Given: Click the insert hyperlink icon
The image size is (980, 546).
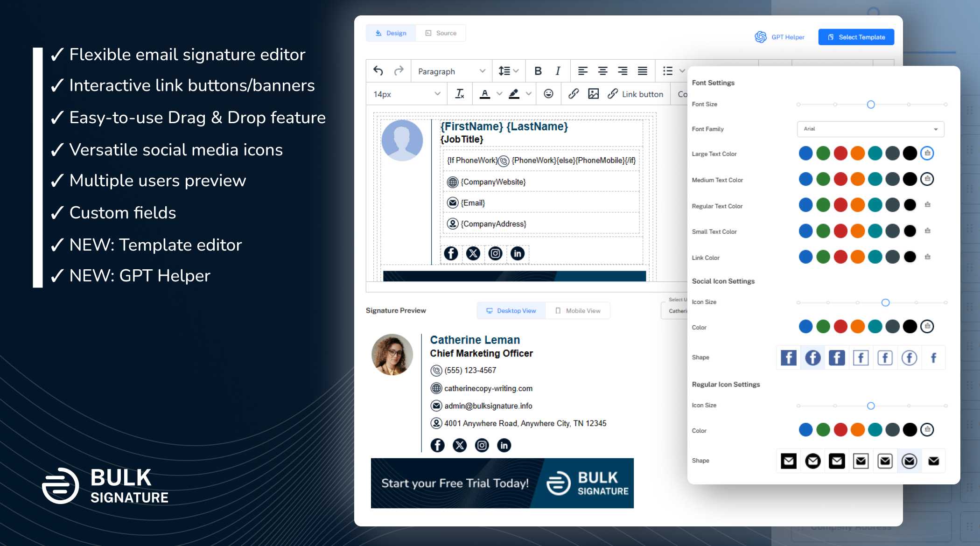Looking at the screenshot, I should [573, 94].
